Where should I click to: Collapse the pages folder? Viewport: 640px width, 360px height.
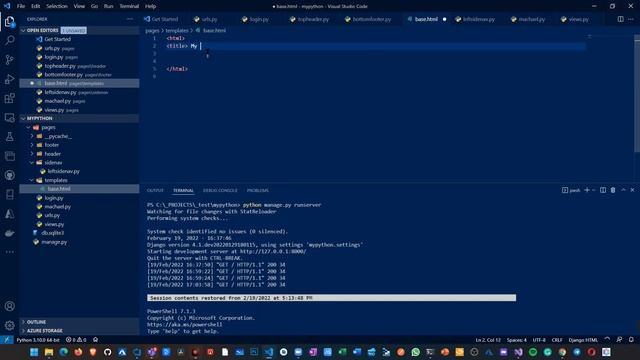pos(29,127)
